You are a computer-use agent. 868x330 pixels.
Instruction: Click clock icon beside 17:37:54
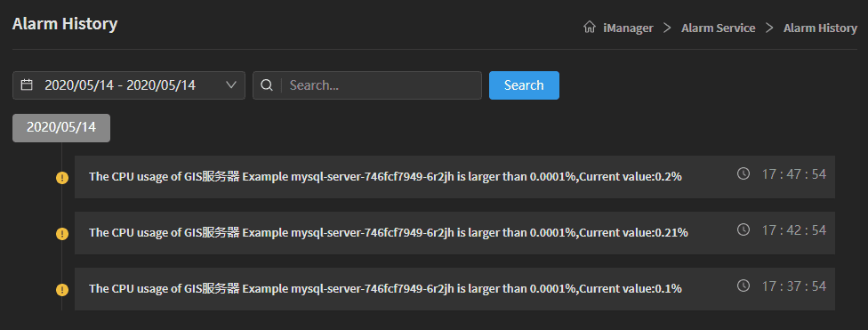(x=743, y=286)
